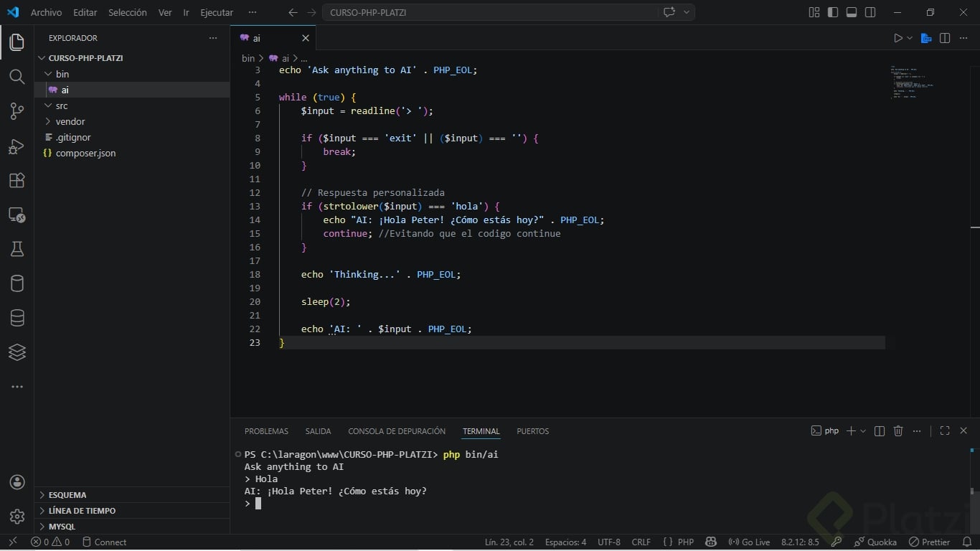Maximize the terminal panel size

(x=944, y=431)
